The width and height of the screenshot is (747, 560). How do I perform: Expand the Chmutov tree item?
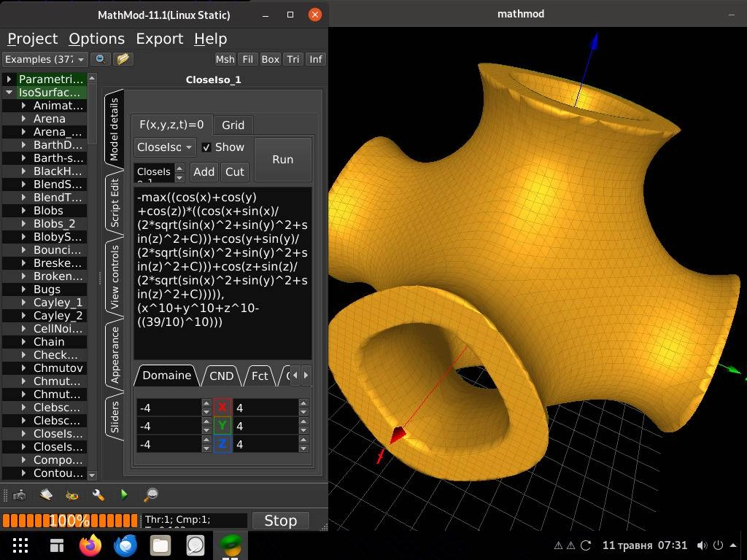(x=23, y=368)
